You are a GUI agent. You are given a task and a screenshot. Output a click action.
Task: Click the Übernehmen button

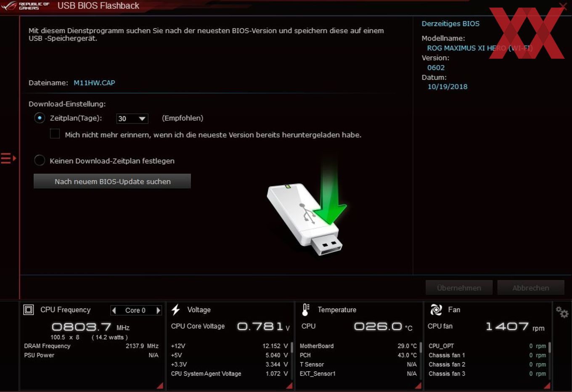coord(459,288)
